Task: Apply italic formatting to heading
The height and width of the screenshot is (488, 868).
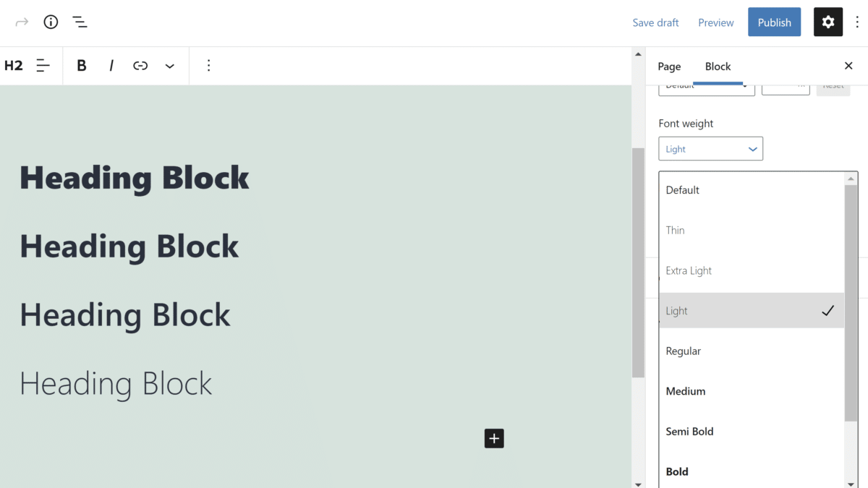Action: (x=111, y=66)
